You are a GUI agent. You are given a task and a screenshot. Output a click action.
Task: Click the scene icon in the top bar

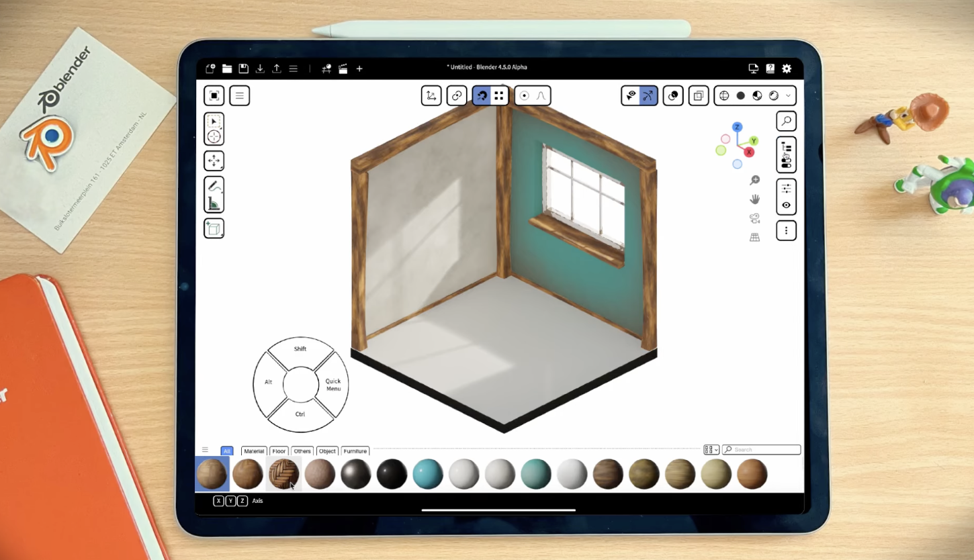(x=326, y=68)
